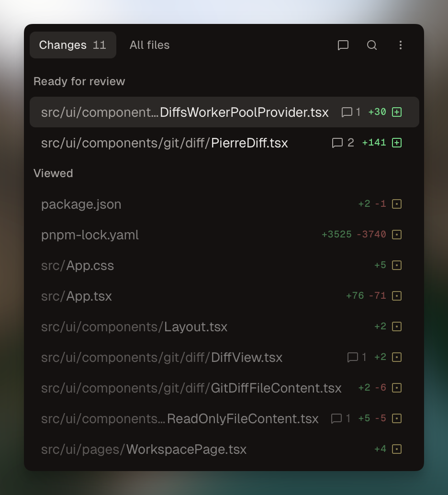Click the search icon in the toolbar

click(372, 45)
